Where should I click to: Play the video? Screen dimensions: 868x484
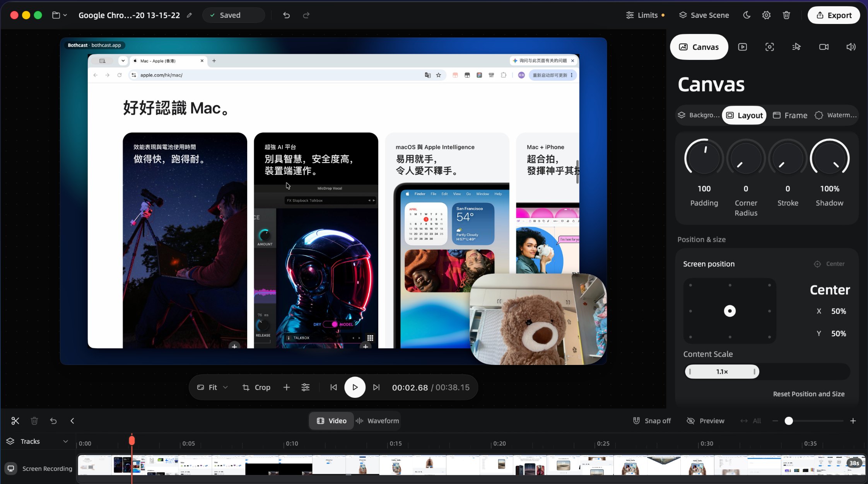coord(355,387)
